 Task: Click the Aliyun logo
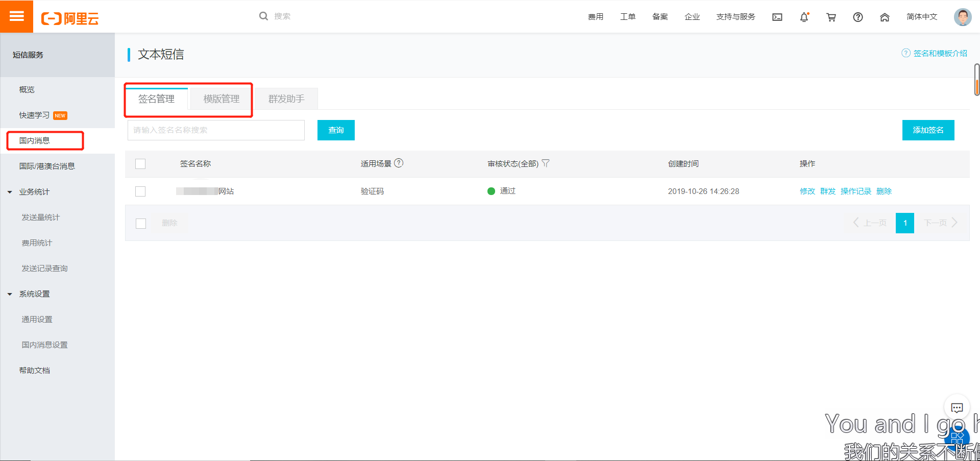pos(70,19)
